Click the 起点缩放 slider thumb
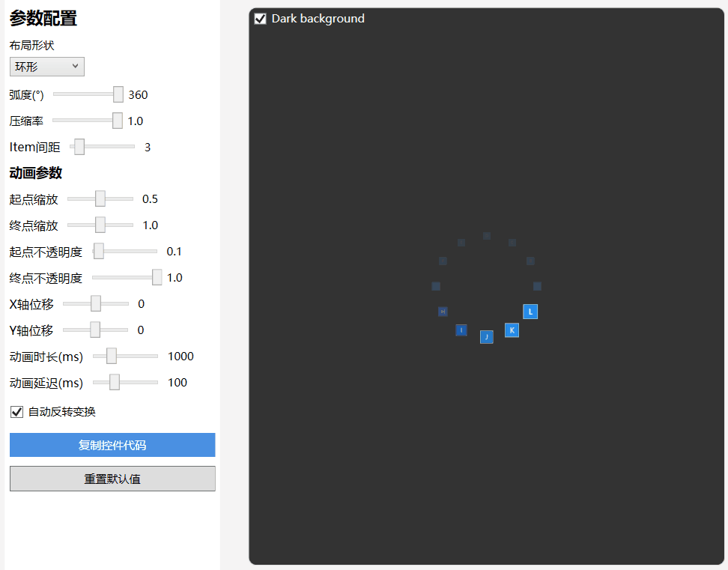Viewport: 728px width, 570px height. pyautogui.click(x=100, y=198)
